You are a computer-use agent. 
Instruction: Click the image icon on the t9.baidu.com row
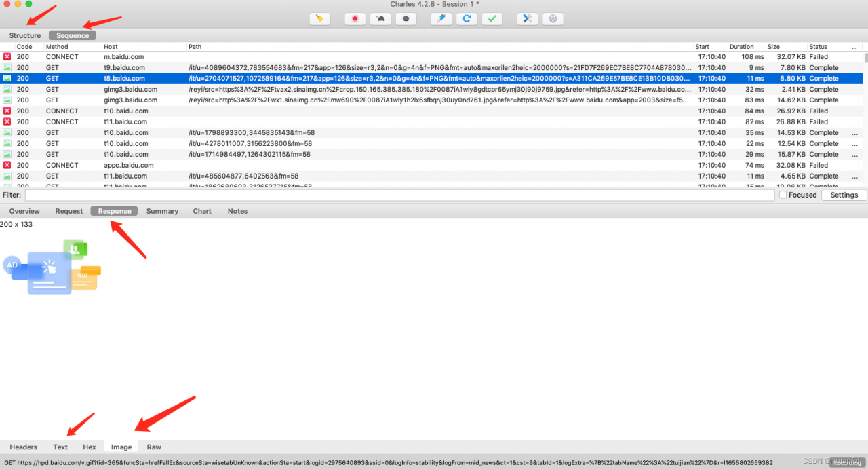pos(7,68)
